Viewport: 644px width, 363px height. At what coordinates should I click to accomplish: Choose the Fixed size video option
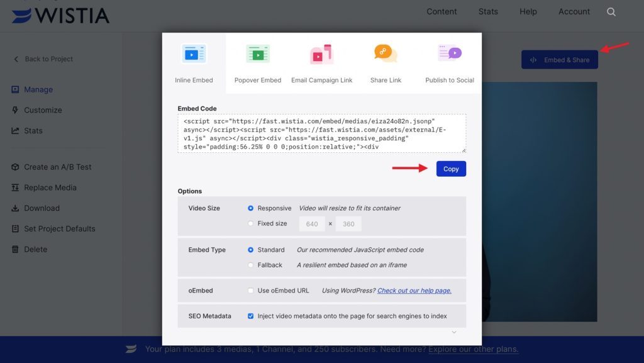coord(250,223)
